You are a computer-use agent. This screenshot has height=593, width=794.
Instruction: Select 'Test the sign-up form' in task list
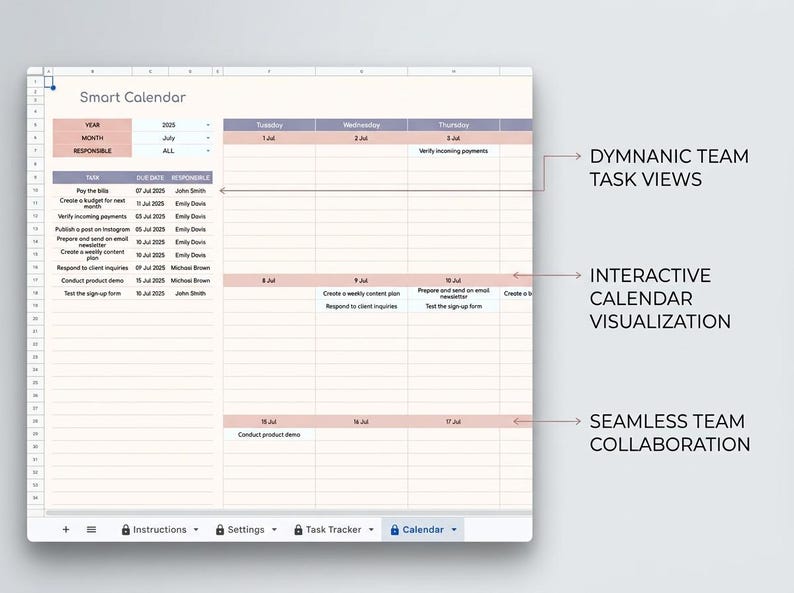coord(92,293)
